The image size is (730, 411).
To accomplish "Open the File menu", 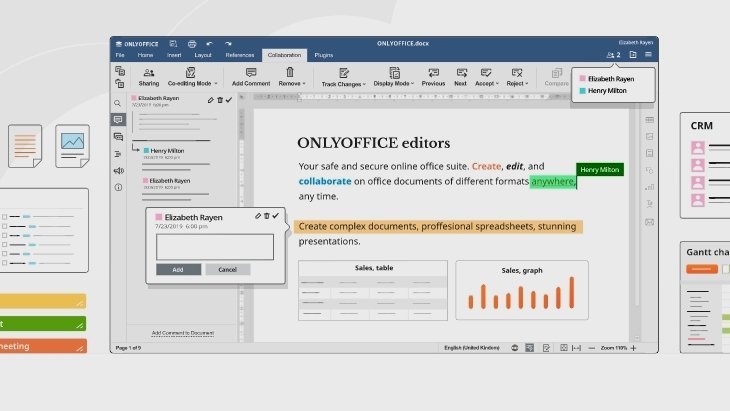I will pos(120,55).
